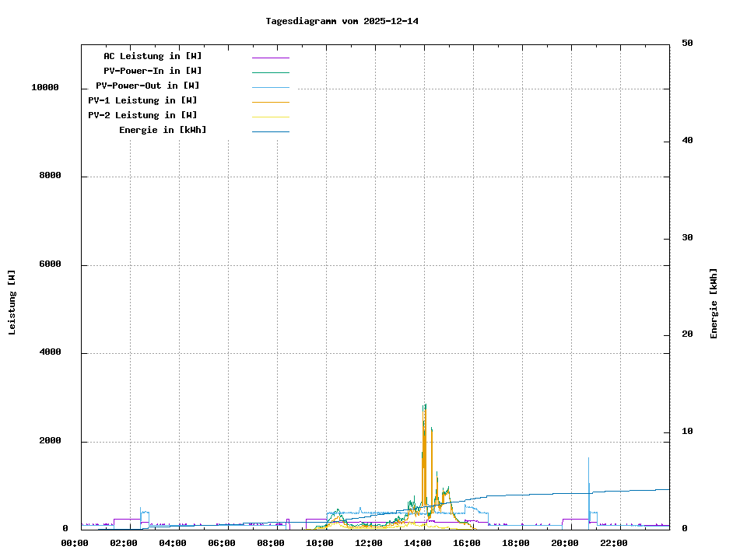747x560 pixels.
Task: Select the AC Leistung legend label
Action: click(153, 56)
